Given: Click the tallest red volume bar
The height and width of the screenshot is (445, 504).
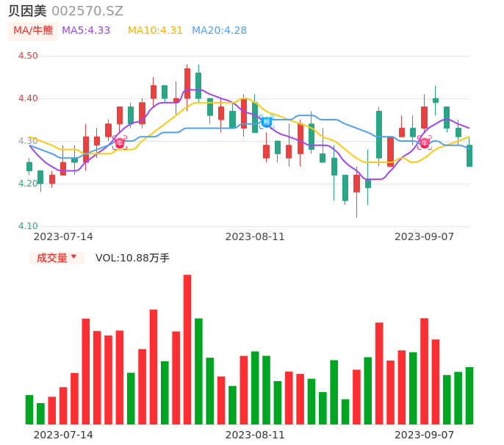Looking at the screenshot, I should click(x=187, y=350).
